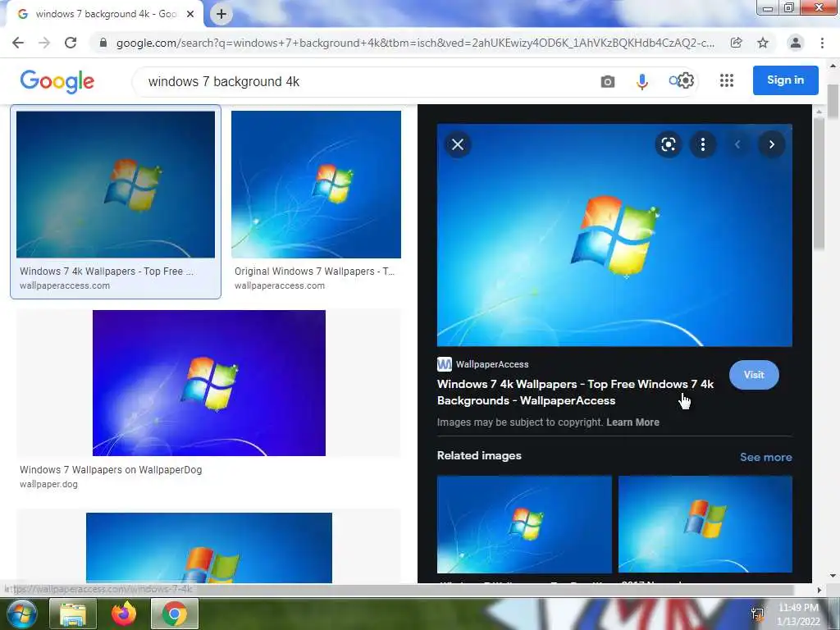Viewport: 840px width, 630px height.
Task: Click the search box with query text
Action: coord(364,81)
